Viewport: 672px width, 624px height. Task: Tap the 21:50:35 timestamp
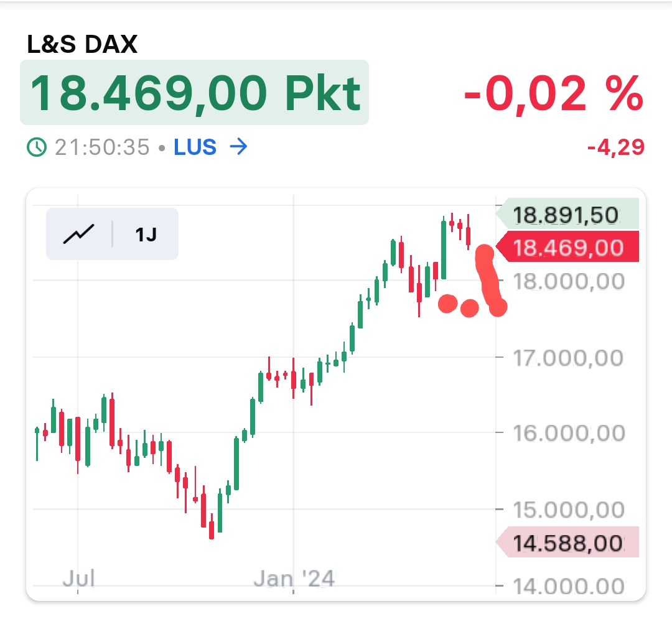point(102,147)
